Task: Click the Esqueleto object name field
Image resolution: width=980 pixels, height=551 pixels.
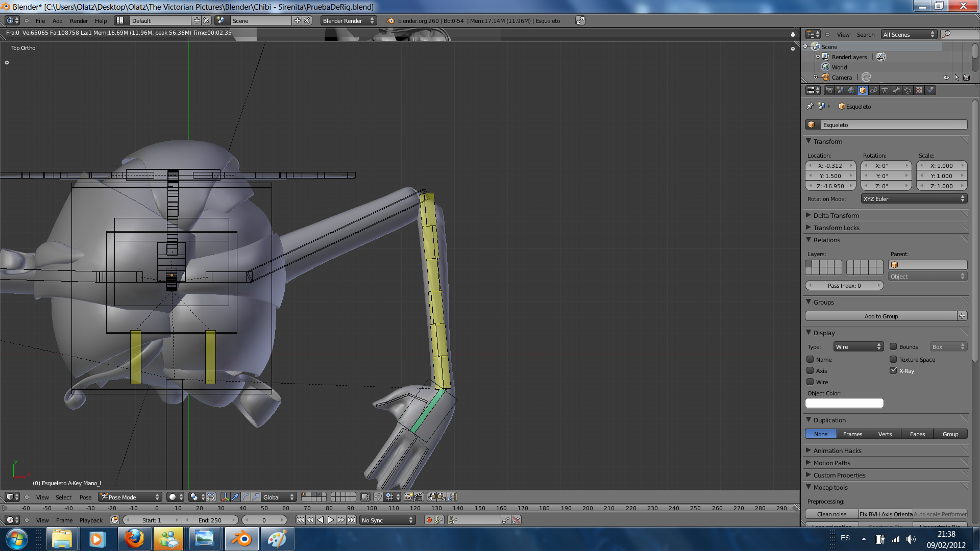Action: pos(893,125)
